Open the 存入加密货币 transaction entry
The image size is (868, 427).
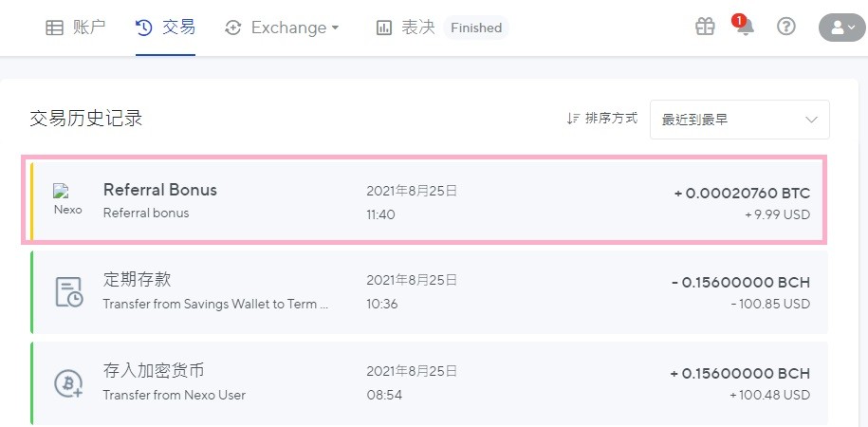point(429,383)
